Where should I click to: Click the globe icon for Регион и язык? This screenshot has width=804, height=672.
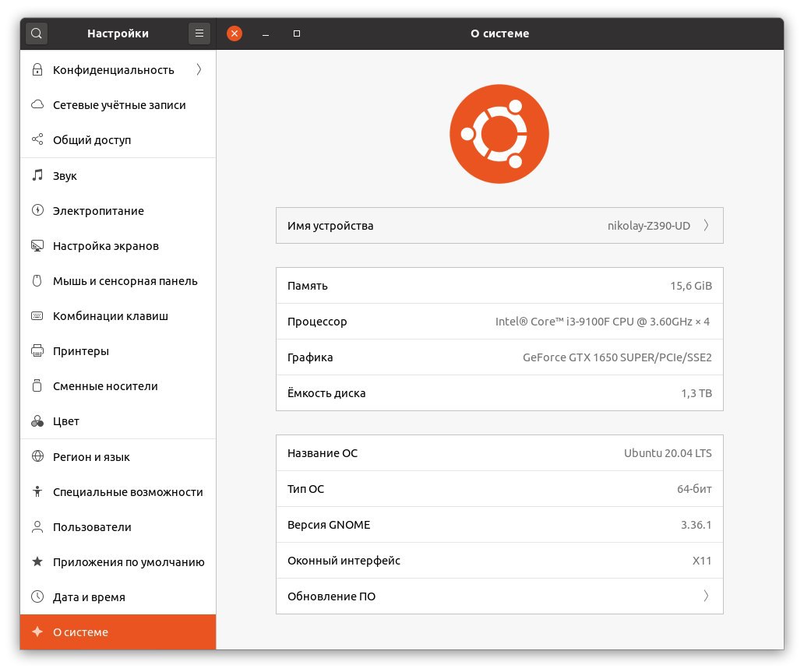click(37, 456)
